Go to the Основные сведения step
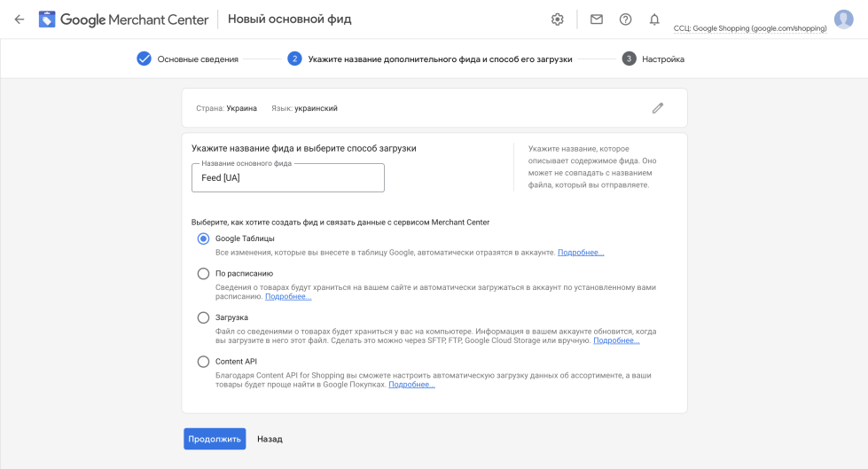Image resolution: width=868 pixels, height=469 pixels. (198, 59)
